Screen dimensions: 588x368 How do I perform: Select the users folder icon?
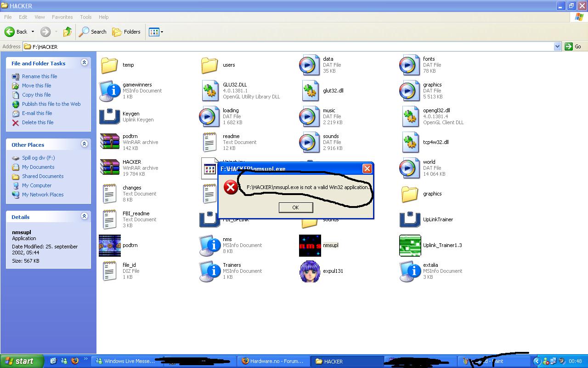209,65
